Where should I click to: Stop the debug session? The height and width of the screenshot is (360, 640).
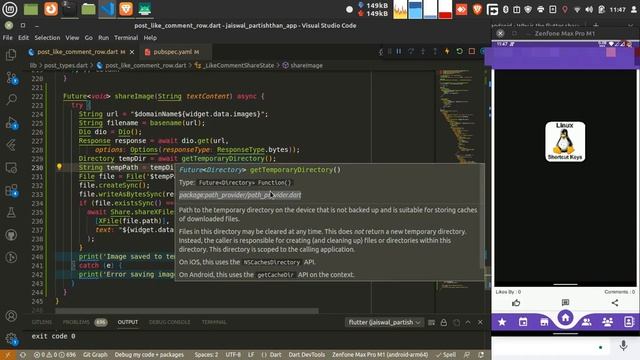tap(472, 51)
